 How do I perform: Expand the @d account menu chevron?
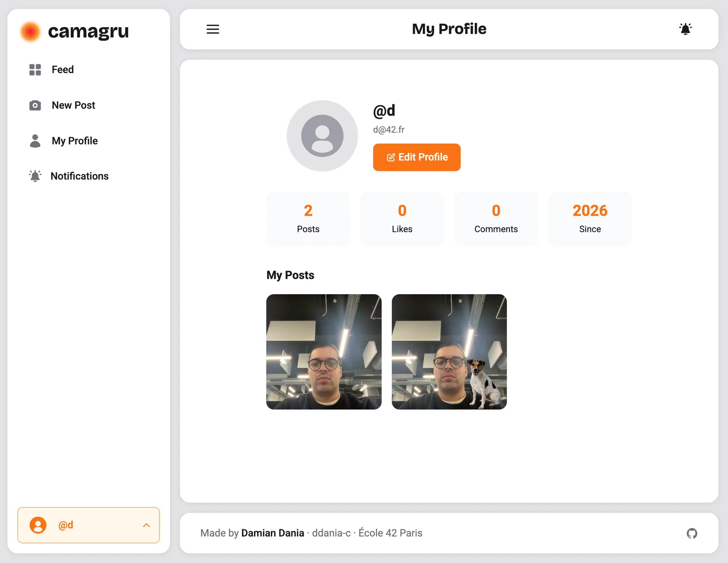click(x=146, y=525)
